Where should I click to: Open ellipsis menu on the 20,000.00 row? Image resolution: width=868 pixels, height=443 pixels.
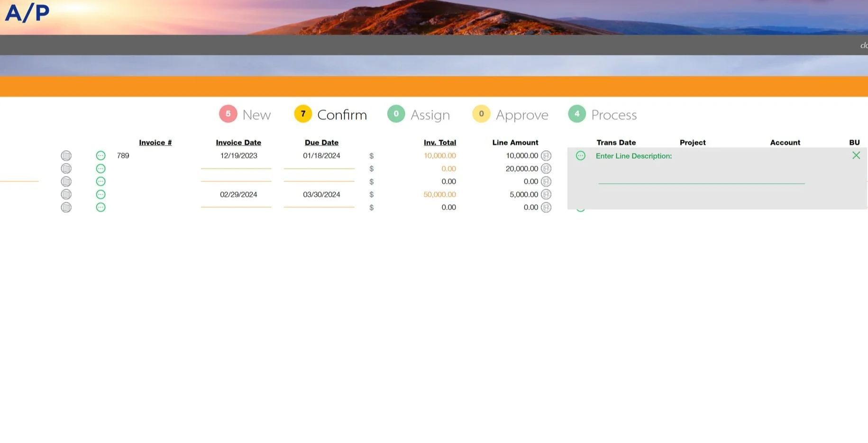tap(101, 169)
